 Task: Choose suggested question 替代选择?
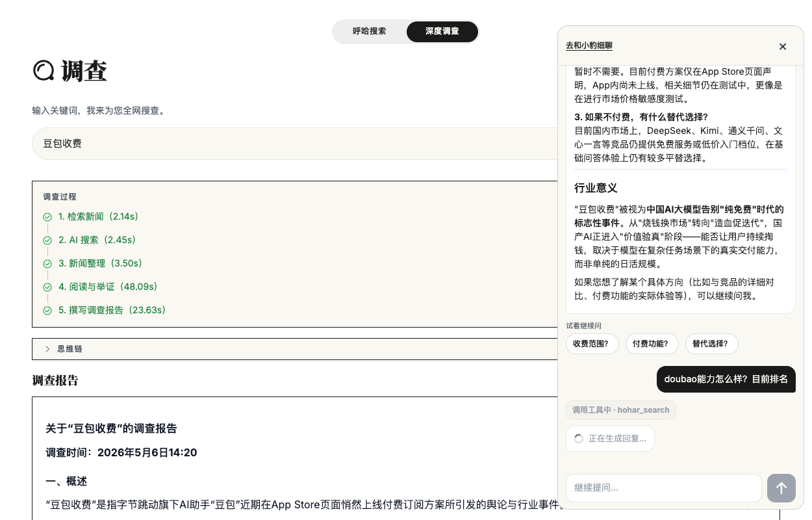[712, 344]
